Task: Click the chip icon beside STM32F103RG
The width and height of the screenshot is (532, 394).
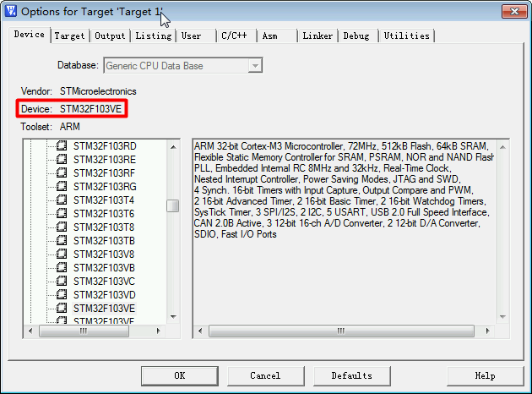Action: tap(62, 187)
